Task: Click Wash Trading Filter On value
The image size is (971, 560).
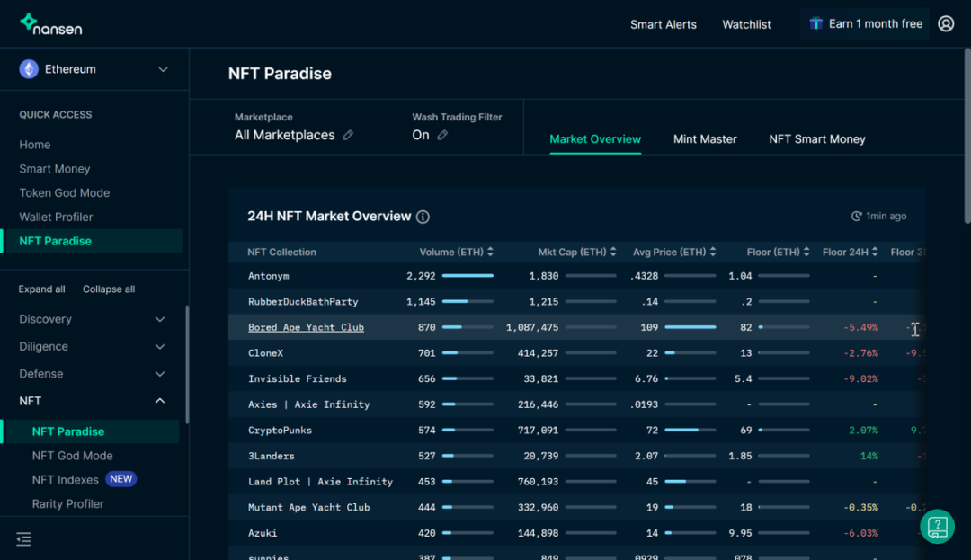Action: 421,135
